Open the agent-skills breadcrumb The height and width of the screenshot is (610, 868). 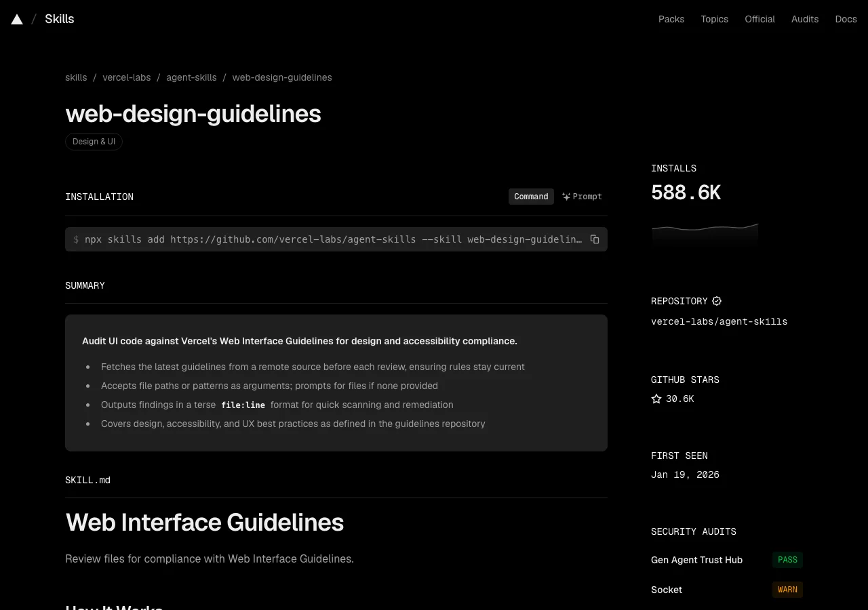[191, 77]
